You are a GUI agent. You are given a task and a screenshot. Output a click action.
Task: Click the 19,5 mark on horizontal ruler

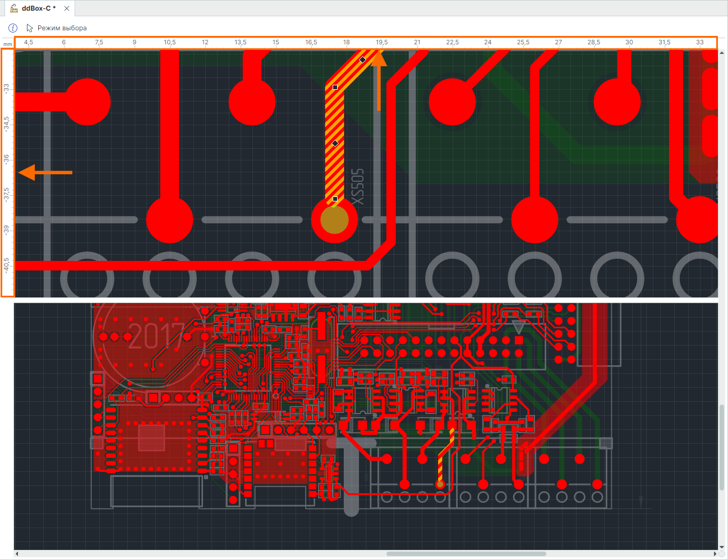coord(382,42)
